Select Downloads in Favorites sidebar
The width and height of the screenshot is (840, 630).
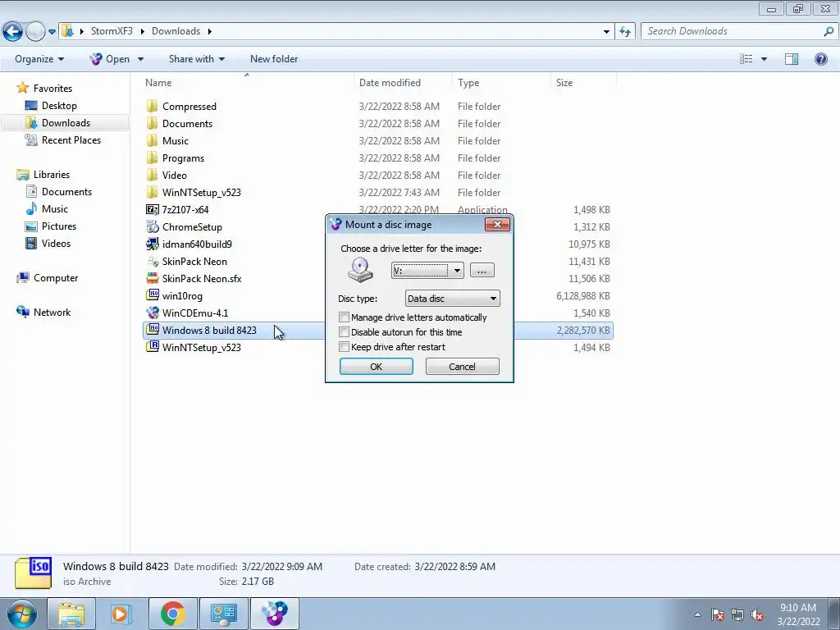click(66, 123)
